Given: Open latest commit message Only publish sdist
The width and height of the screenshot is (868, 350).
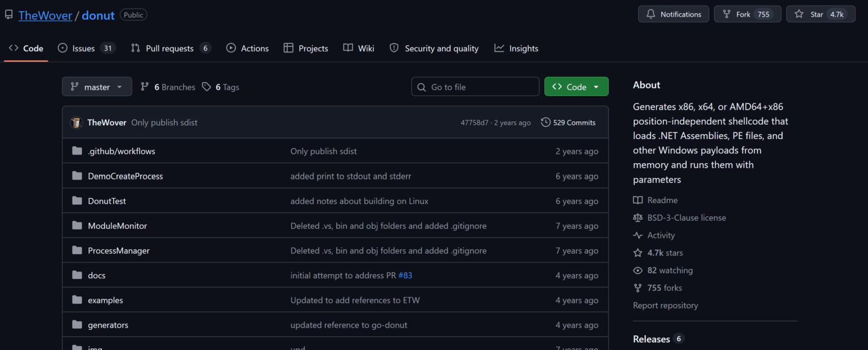Looking at the screenshot, I should pos(164,123).
